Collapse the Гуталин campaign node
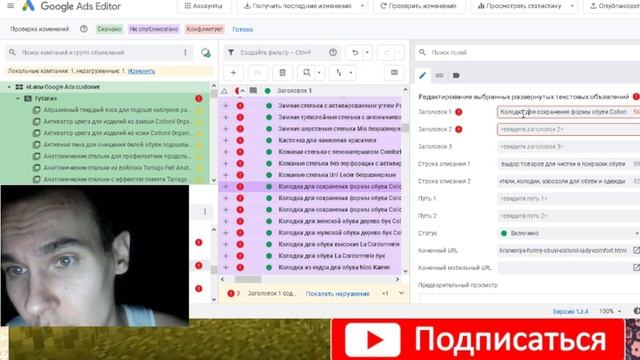 (18, 98)
